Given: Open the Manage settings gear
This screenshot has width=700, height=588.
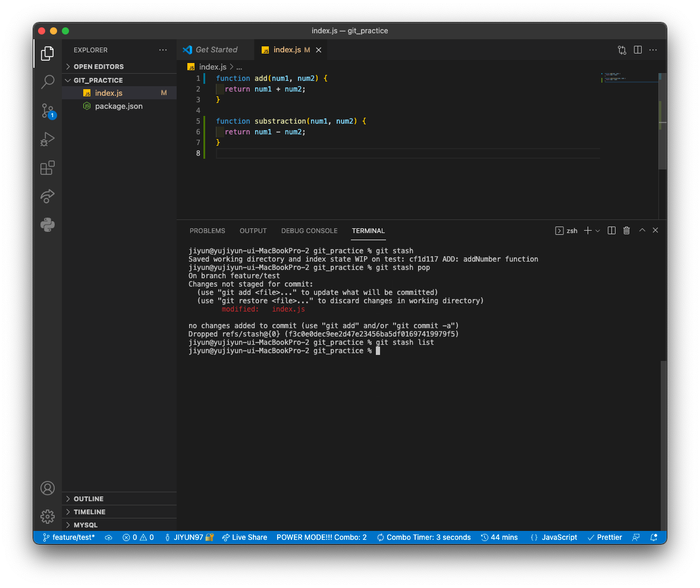Looking at the screenshot, I should click(x=48, y=517).
